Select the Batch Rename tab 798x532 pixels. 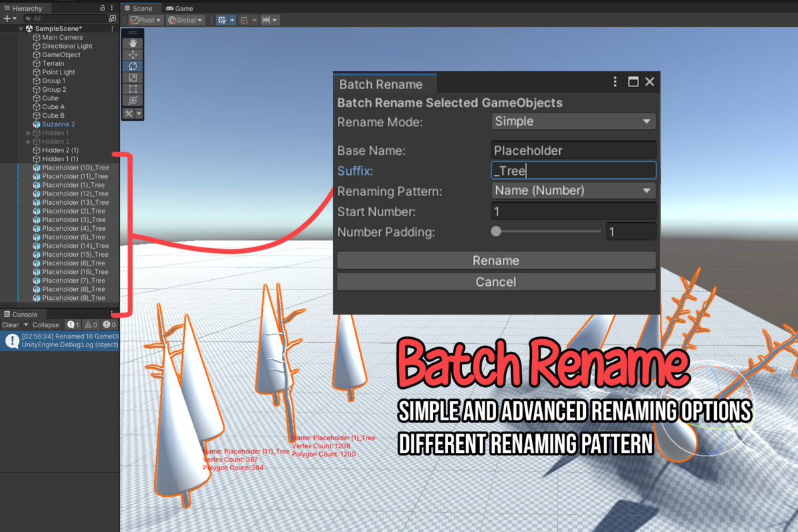pyautogui.click(x=384, y=84)
